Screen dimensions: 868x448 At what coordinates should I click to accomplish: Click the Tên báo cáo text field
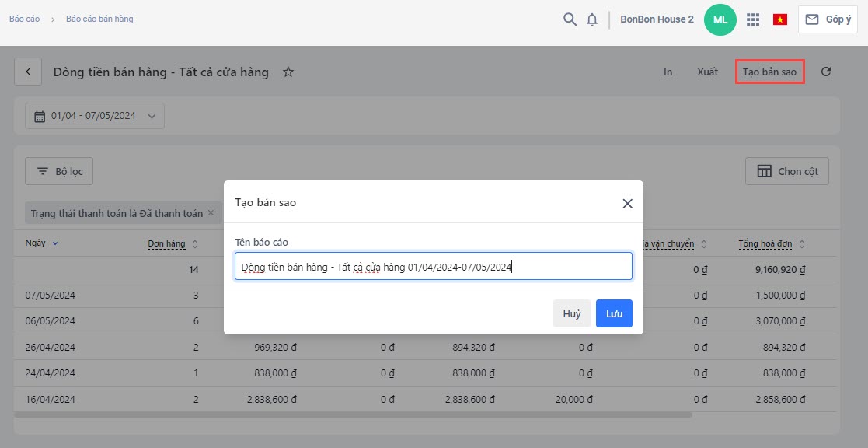(x=433, y=266)
